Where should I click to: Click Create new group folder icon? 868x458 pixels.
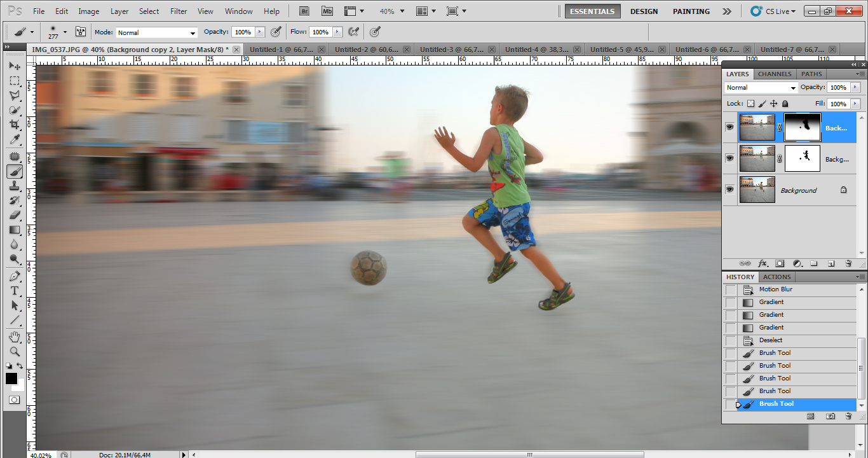(x=814, y=263)
